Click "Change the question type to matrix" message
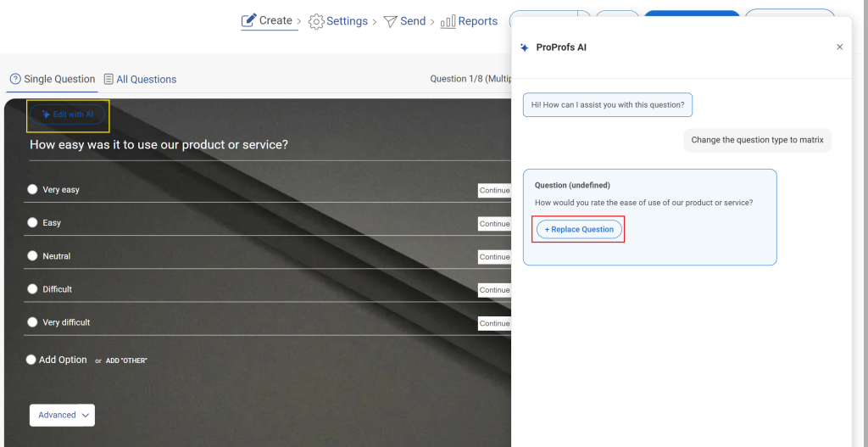868x447 pixels. (x=757, y=140)
